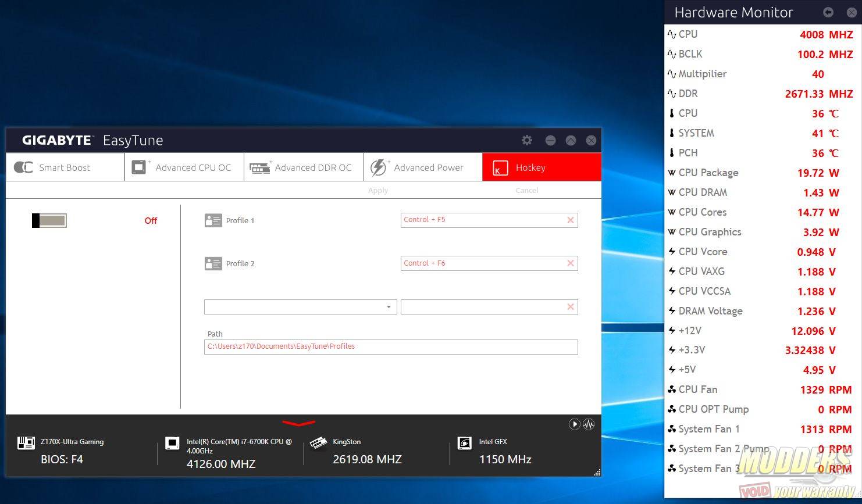Viewport: 862px width, 504px height.
Task: Select 4126.00 MHZ CPU clock text
Action: 221,464
